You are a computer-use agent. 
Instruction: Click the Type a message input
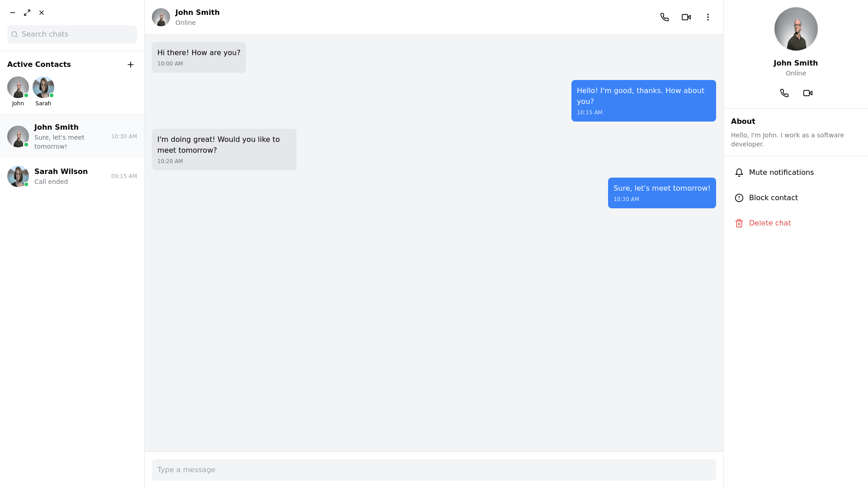click(x=434, y=470)
